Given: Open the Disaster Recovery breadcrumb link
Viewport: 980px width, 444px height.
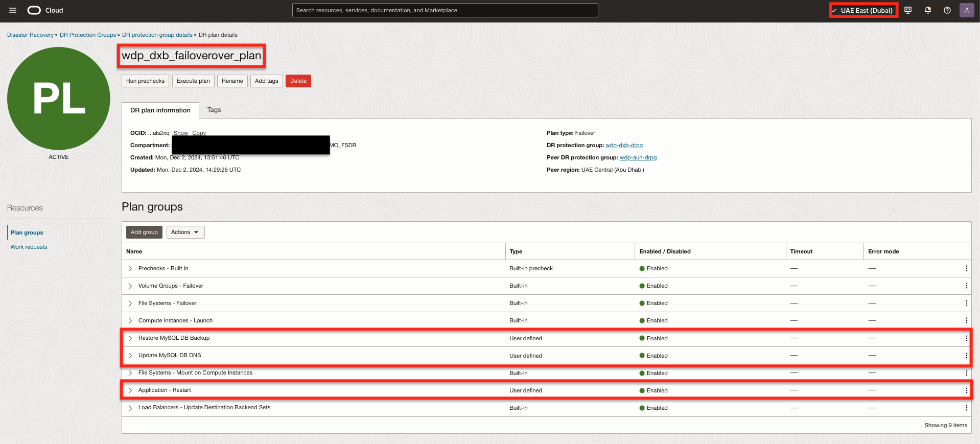Looking at the screenshot, I should tap(30, 35).
